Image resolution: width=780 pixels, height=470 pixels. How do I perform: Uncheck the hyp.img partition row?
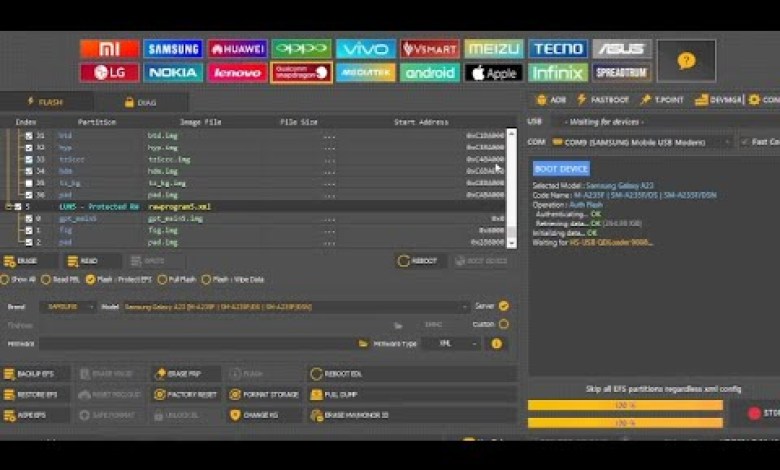[x=29, y=148]
